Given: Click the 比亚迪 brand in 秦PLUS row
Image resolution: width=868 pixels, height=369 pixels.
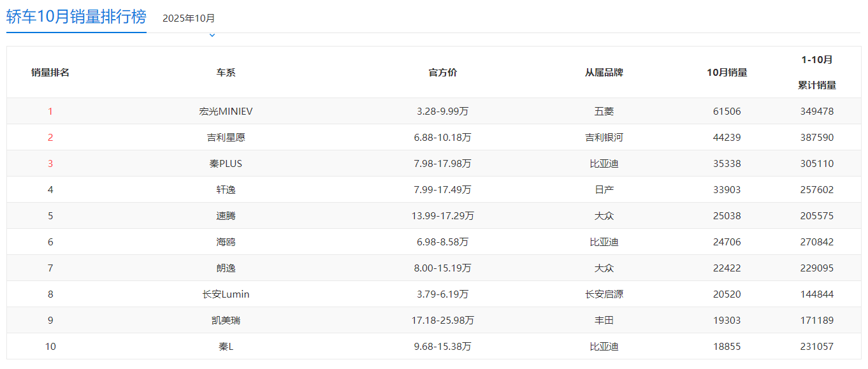Looking at the screenshot, I should coord(604,164).
